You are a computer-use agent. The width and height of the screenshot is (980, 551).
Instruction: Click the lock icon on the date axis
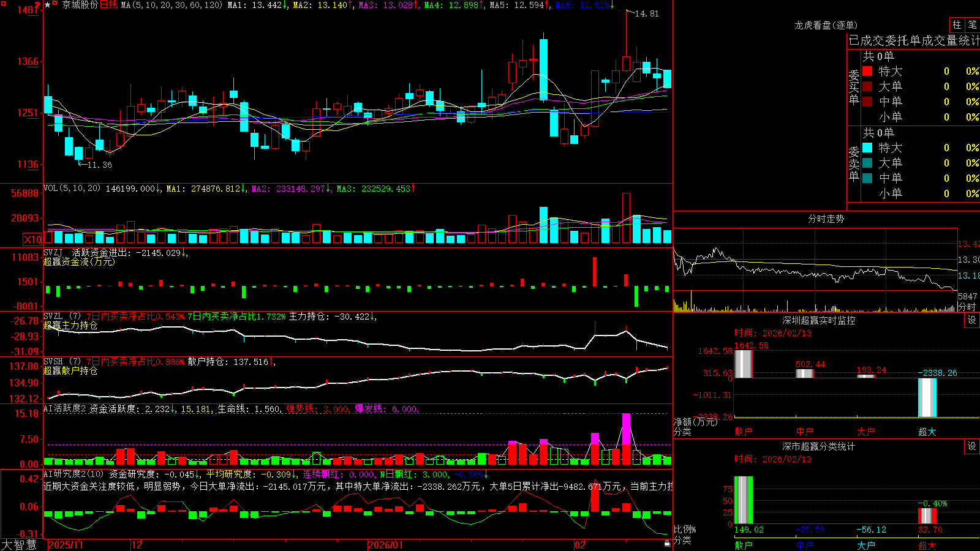tap(667, 544)
